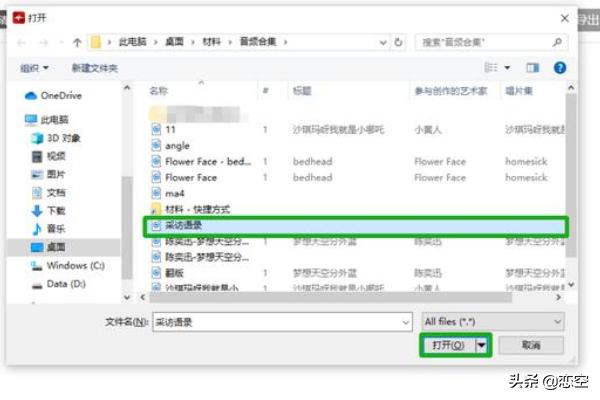This screenshot has width=600, height=400.
Task: Sort by 唱片集 column header
Action: (x=518, y=91)
